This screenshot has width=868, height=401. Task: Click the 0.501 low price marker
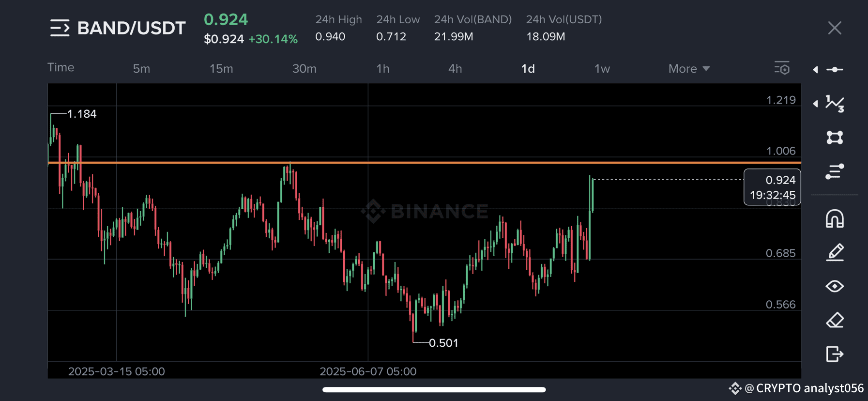443,343
